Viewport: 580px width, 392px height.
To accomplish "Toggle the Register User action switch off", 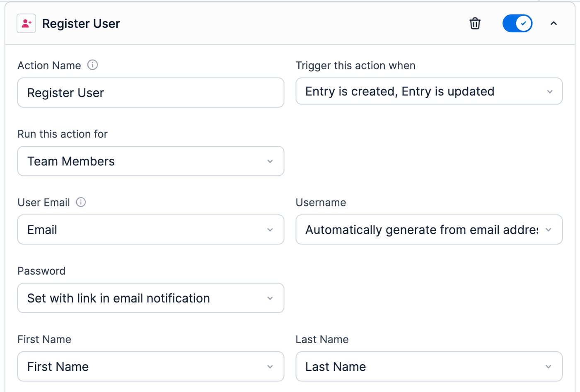I will [x=517, y=24].
